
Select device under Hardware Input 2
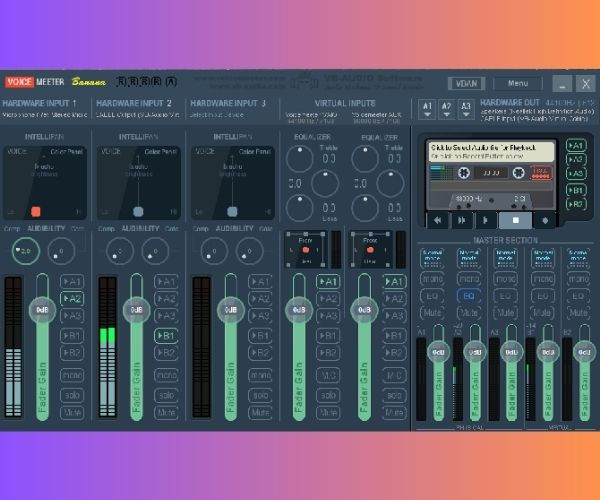138,115
